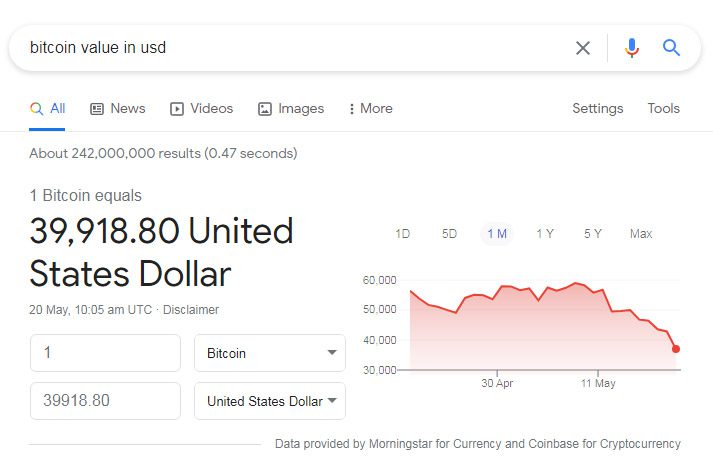The image size is (713, 465).
Task: Click the blue magnifying glass search icon
Action: point(671,47)
